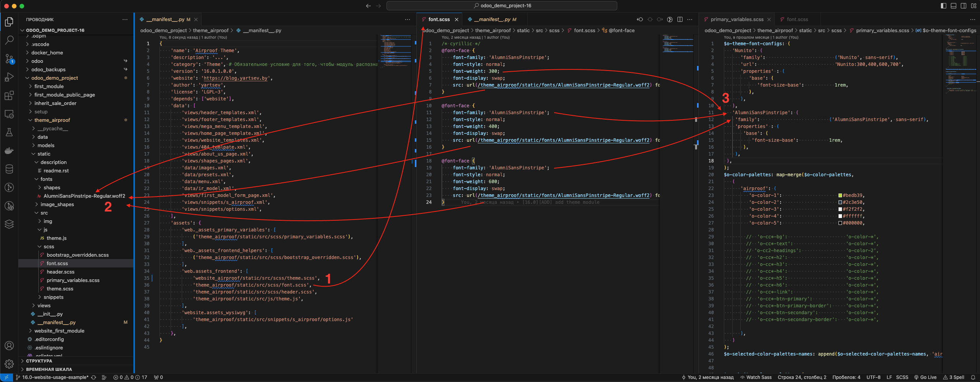The image size is (980, 382).
Task: Click the git branch 16.0-website-usage-example
Action: (x=52, y=377)
